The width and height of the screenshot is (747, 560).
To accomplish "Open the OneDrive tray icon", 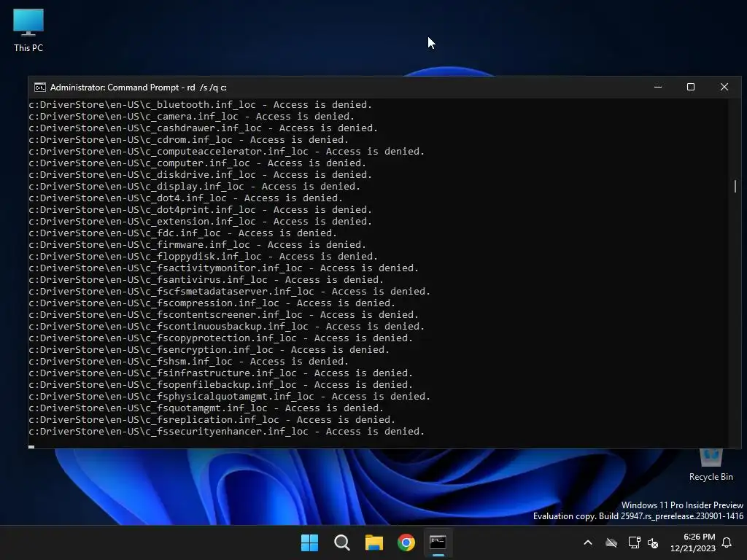I will (611, 542).
